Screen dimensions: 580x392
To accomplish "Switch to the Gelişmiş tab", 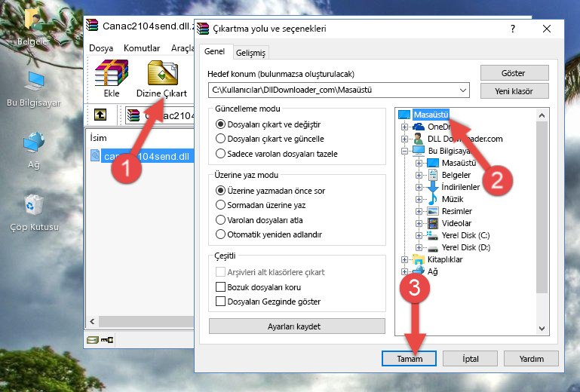I will [x=251, y=53].
